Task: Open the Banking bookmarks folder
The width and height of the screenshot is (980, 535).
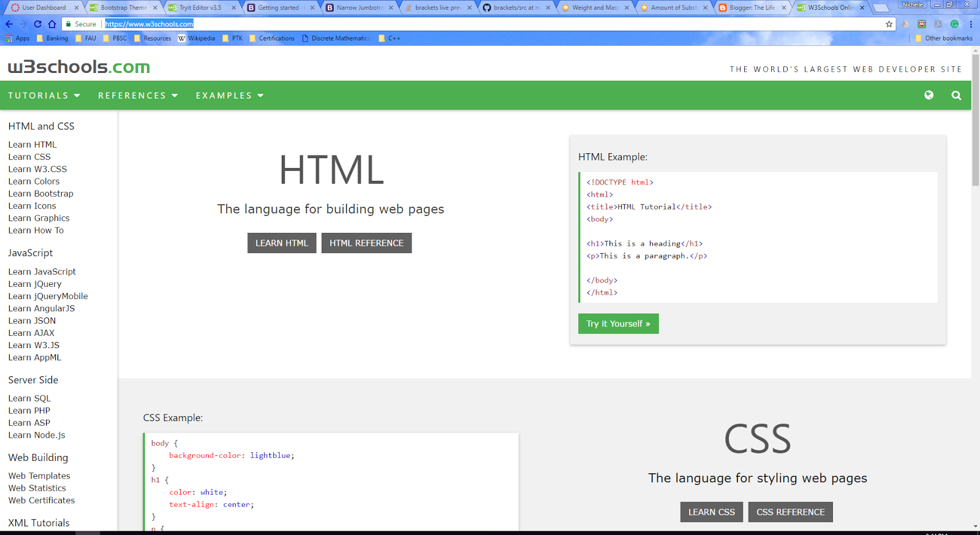Action: point(52,38)
